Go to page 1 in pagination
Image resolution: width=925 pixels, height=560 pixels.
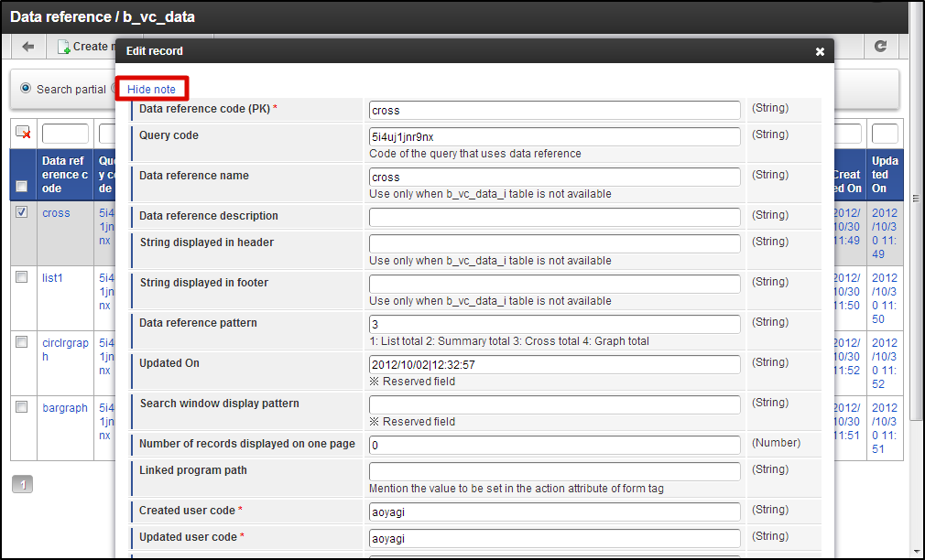22,484
